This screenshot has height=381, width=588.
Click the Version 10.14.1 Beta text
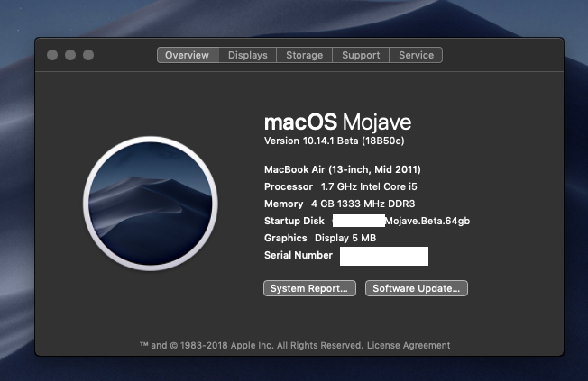334,141
